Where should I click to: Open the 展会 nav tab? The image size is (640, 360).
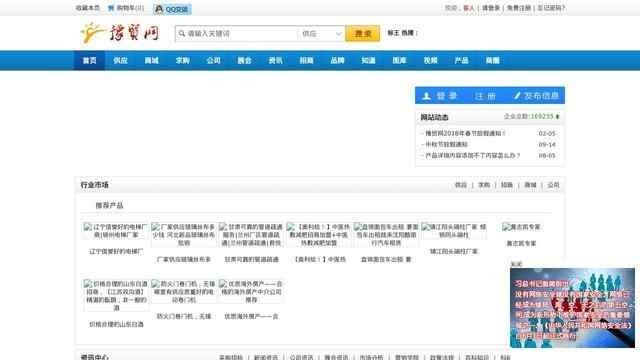[x=244, y=60]
